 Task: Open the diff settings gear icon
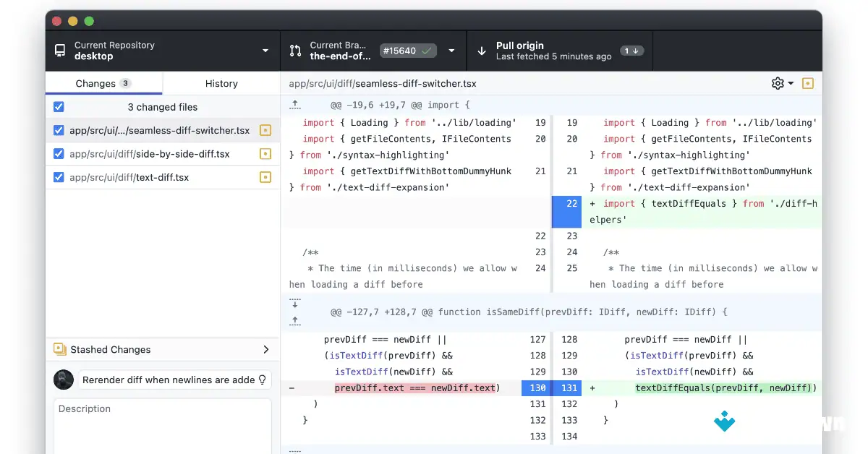[777, 83]
